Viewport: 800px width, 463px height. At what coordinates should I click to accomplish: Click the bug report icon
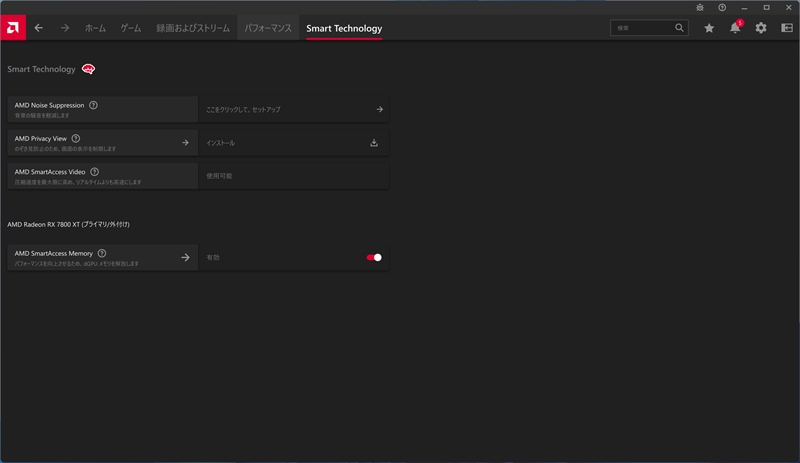click(x=700, y=8)
